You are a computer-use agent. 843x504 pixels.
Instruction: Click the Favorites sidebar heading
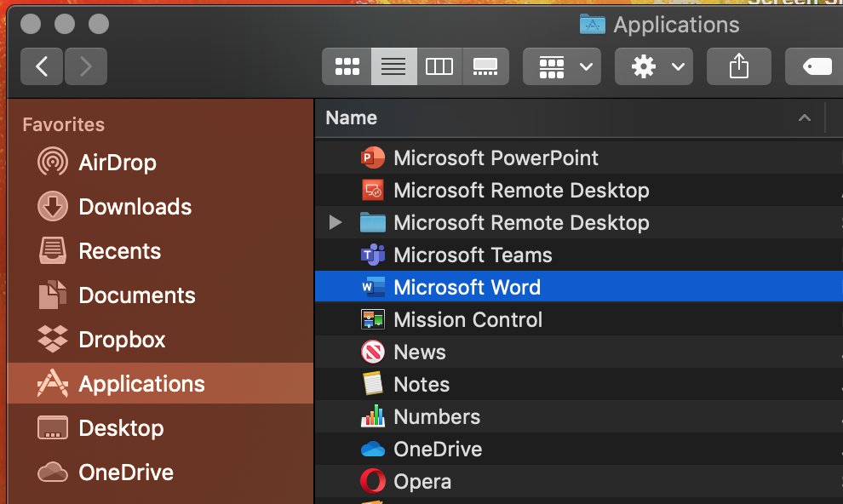64,124
